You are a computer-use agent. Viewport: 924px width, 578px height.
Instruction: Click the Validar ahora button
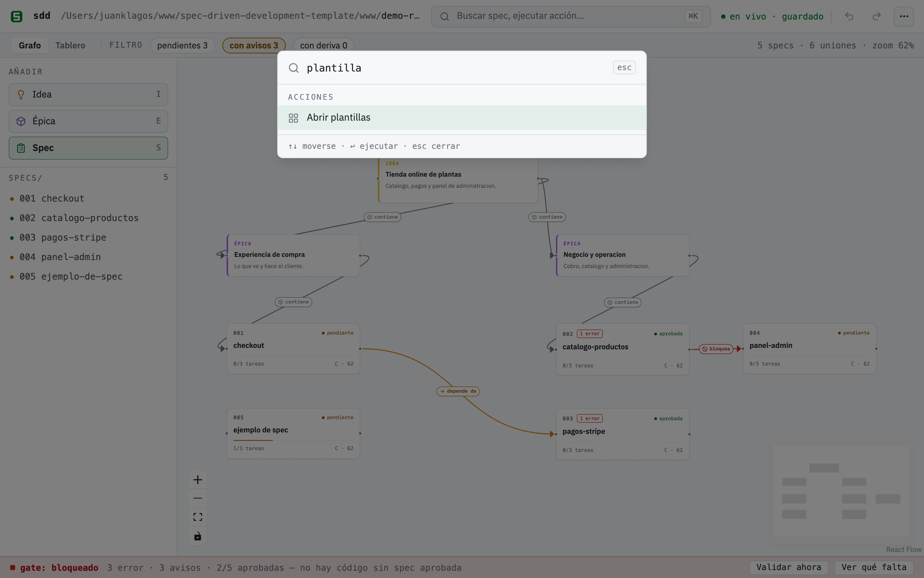pos(788,567)
